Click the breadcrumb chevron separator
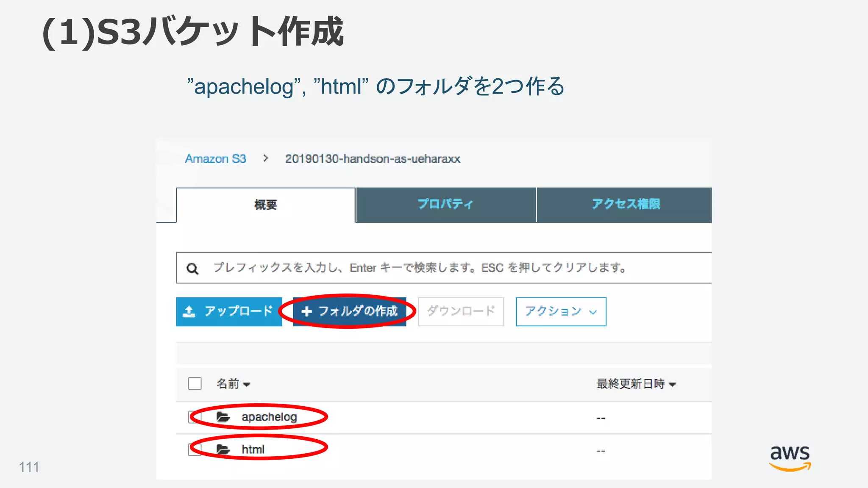Screen dimensions: 868x488 pos(266,158)
